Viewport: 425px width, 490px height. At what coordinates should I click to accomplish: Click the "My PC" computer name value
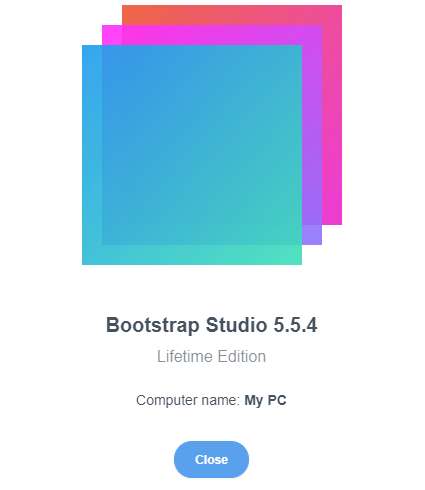pyautogui.click(x=265, y=400)
